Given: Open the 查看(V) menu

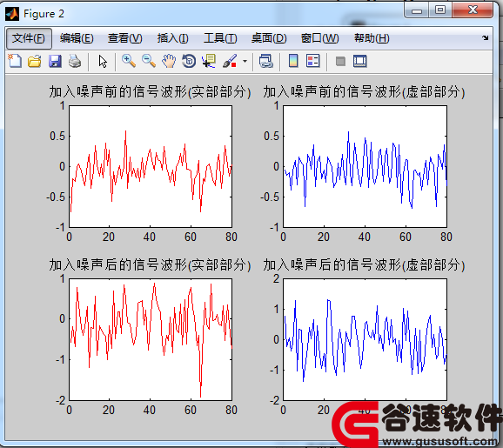Looking at the screenshot, I should point(124,38).
